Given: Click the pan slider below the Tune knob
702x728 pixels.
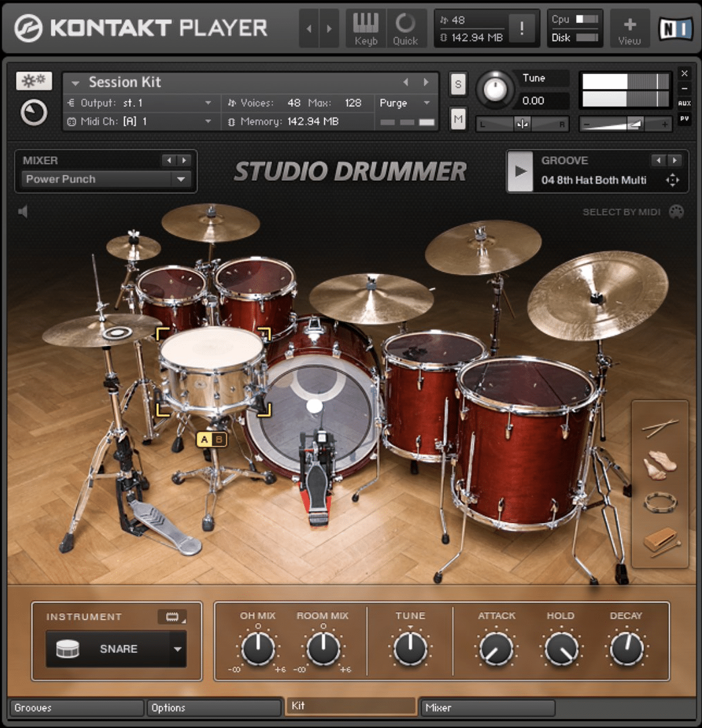Looking at the screenshot, I should click(521, 124).
